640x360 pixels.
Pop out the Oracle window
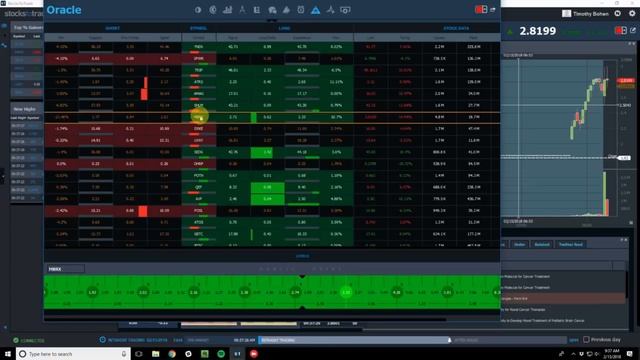[x=493, y=9]
